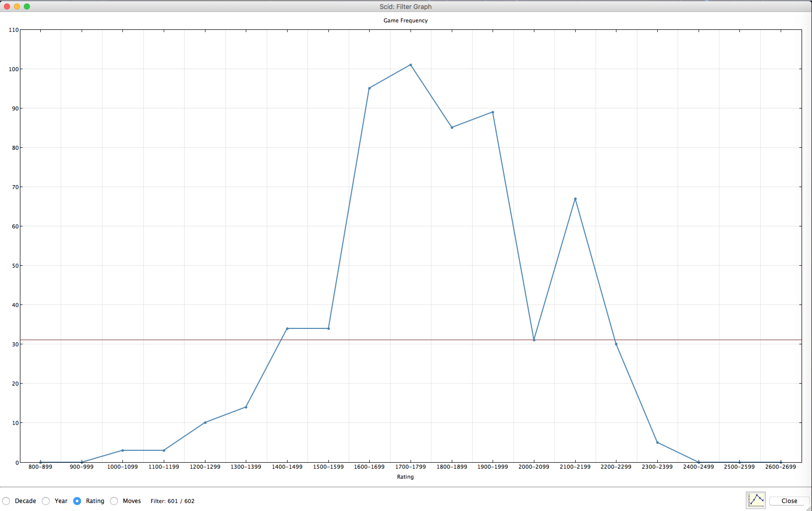Click the 'Filter: 601 / 602' text
The height and width of the screenshot is (511, 812).
pyautogui.click(x=172, y=501)
